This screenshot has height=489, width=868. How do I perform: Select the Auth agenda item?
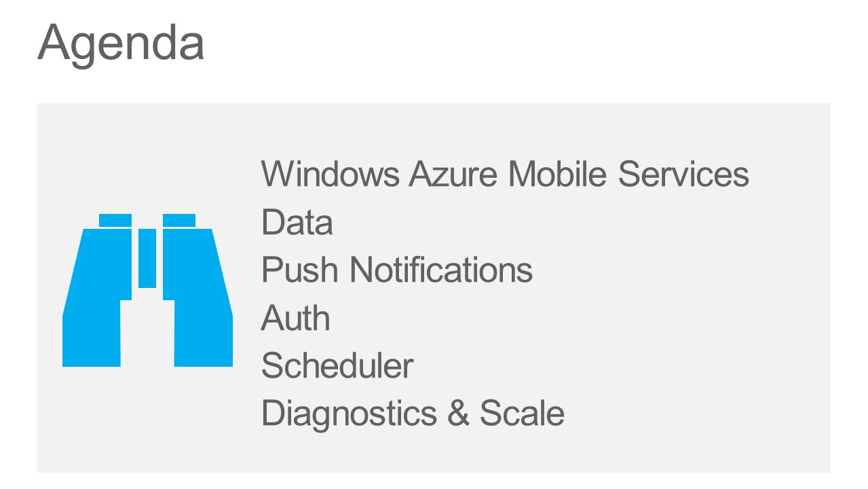(296, 318)
